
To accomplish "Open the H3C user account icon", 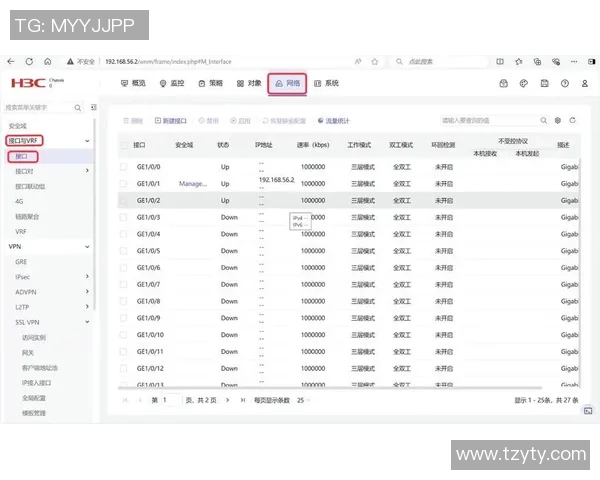I will [585, 83].
